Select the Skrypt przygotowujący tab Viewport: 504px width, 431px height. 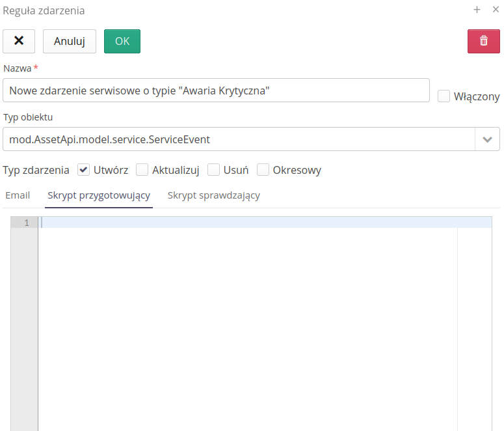tap(99, 195)
